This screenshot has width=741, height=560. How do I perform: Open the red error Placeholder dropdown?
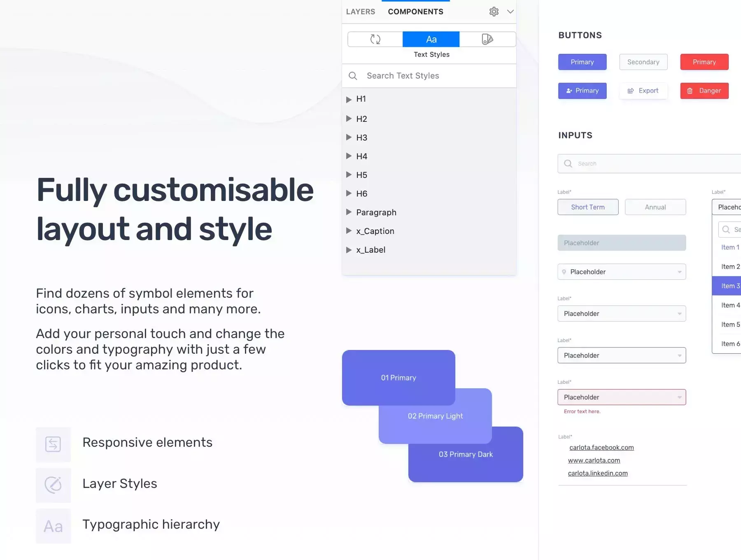(622, 397)
